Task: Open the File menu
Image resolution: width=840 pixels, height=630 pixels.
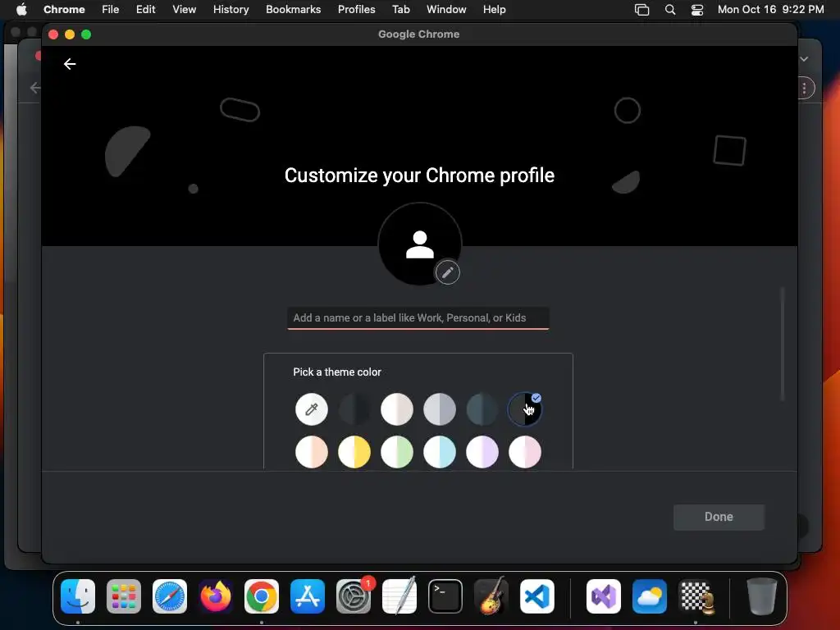Action: 111,9
